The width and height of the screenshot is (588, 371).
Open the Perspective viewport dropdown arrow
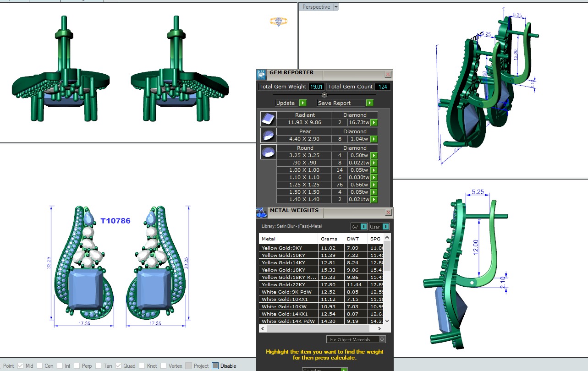coord(336,7)
